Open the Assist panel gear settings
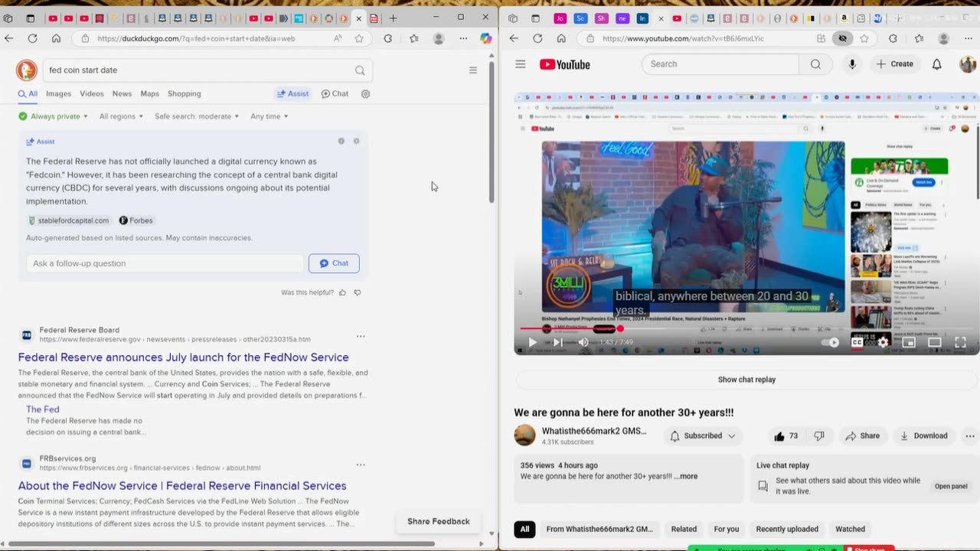The width and height of the screenshot is (980, 551). click(356, 141)
